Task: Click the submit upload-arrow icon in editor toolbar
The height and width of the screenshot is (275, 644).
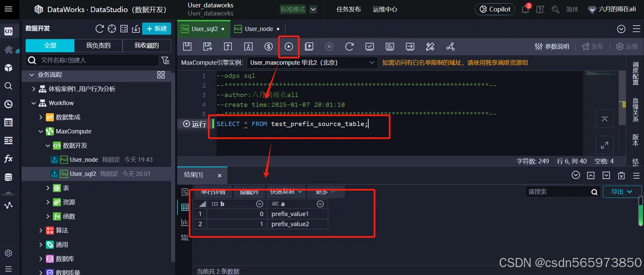Action: (x=228, y=47)
